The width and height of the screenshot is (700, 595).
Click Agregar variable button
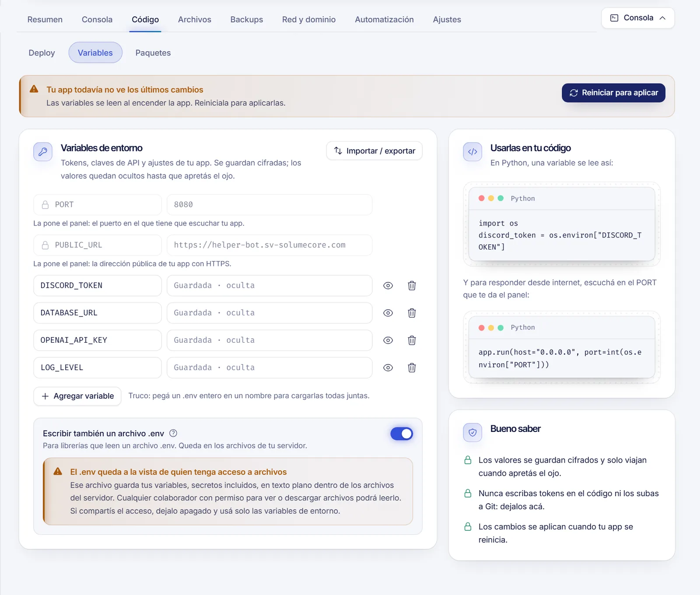coord(77,396)
